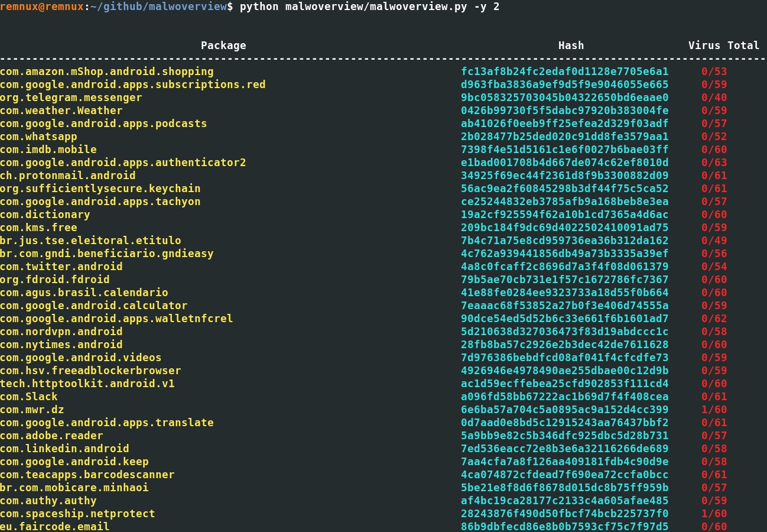
Task: Select the eu.faircode.email package
Action: pos(55,527)
